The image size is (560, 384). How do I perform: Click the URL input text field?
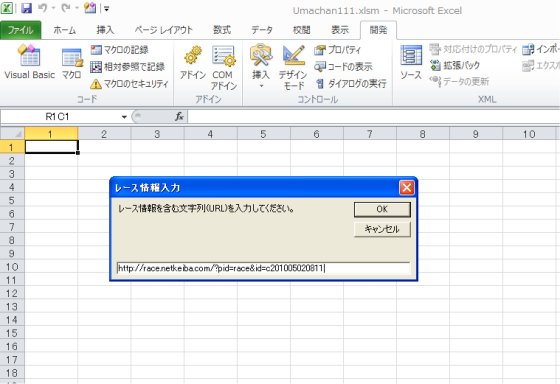point(263,268)
